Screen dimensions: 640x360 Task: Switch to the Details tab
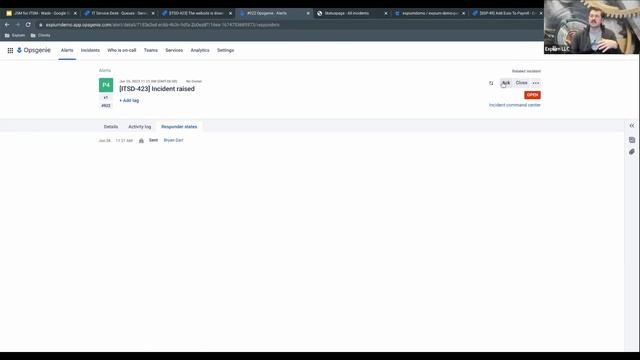click(111, 127)
